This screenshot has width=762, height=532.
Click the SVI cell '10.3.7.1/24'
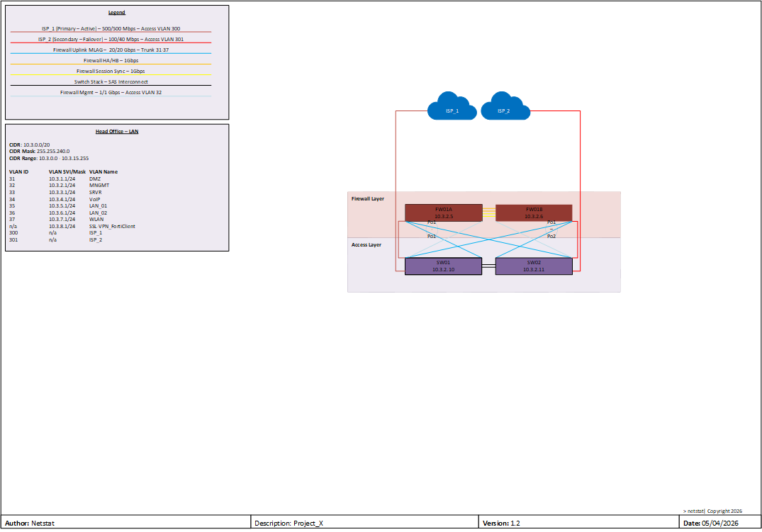62,220
